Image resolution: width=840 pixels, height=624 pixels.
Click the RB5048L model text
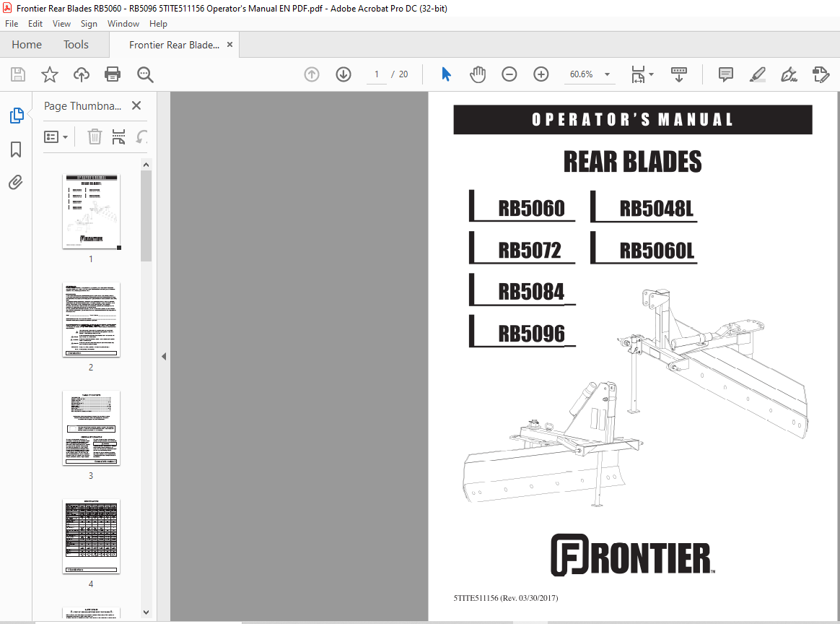pyautogui.click(x=656, y=209)
